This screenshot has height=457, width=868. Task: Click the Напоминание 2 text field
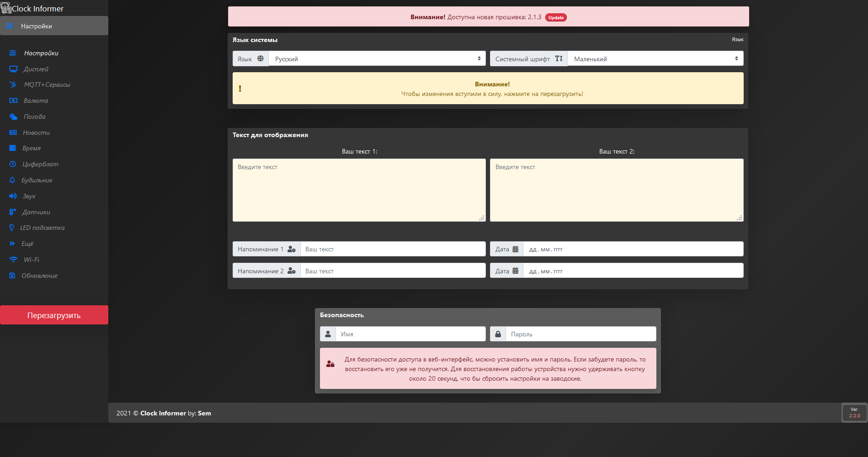[x=393, y=271]
